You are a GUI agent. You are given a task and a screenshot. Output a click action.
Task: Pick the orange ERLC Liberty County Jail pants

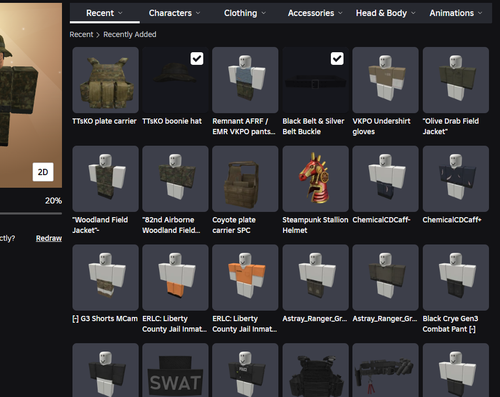coord(175,277)
